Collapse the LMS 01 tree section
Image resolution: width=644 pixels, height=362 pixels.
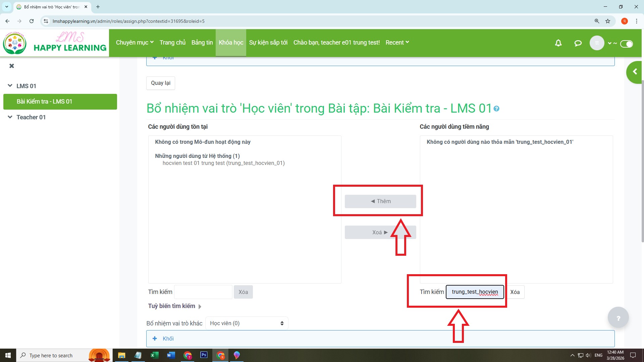[10, 86]
